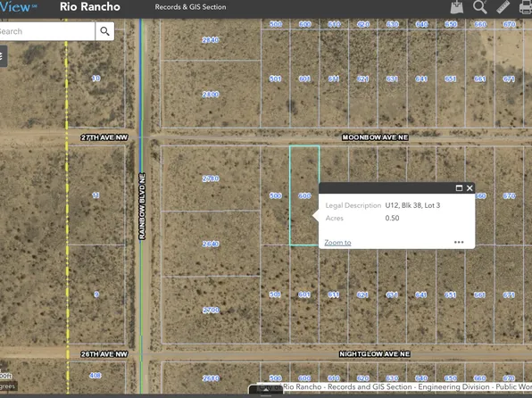Click parcel label 408

coord(96,376)
